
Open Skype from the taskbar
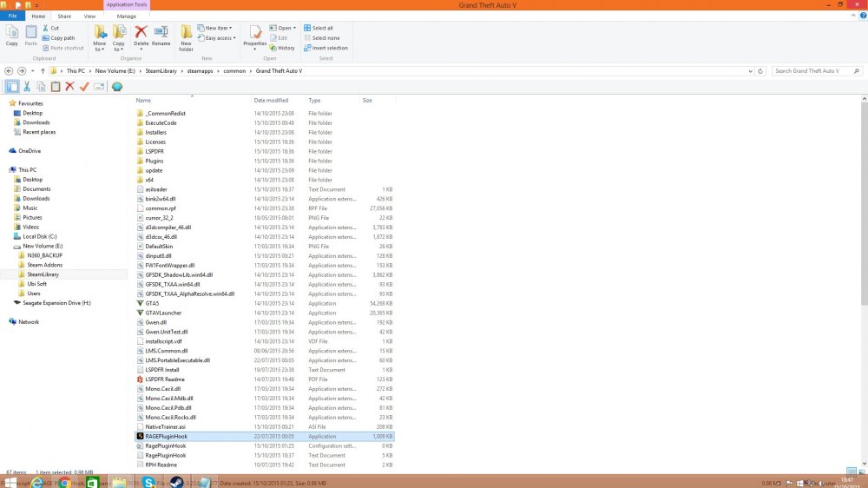[149, 483]
